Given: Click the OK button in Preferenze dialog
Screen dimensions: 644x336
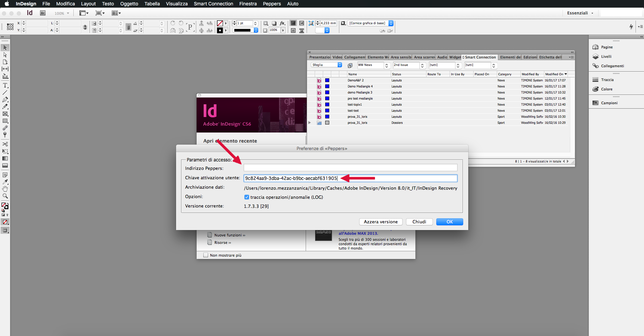Looking at the screenshot, I should pyautogui.click(x=450, y=222).
